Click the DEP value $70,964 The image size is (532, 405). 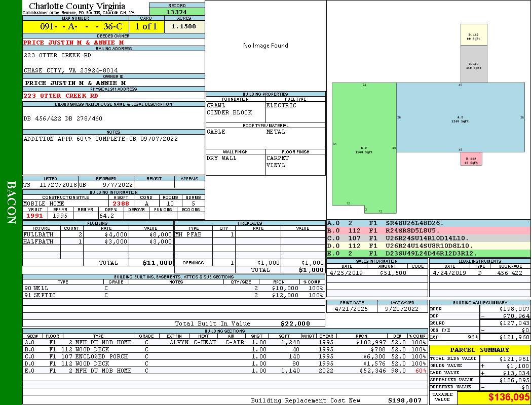click(x=516, y=316)
